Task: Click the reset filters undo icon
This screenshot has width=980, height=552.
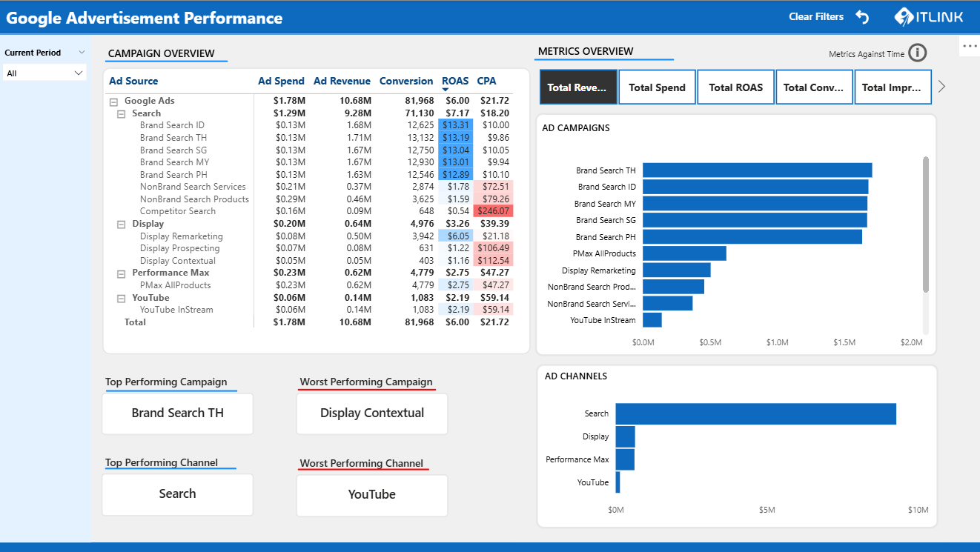Action: [861, 16]
